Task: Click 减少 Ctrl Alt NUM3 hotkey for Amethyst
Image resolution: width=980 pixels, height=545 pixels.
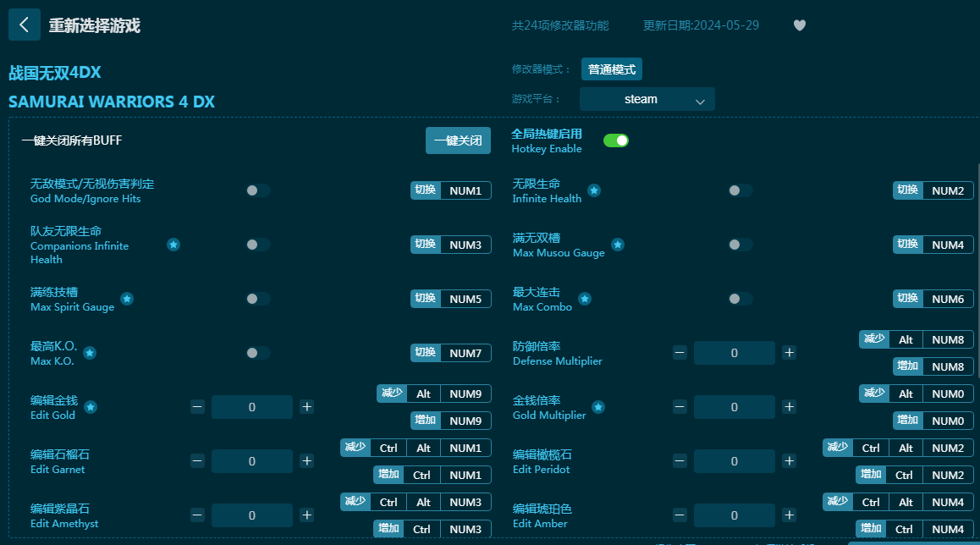Action: (x=416, y=502)
